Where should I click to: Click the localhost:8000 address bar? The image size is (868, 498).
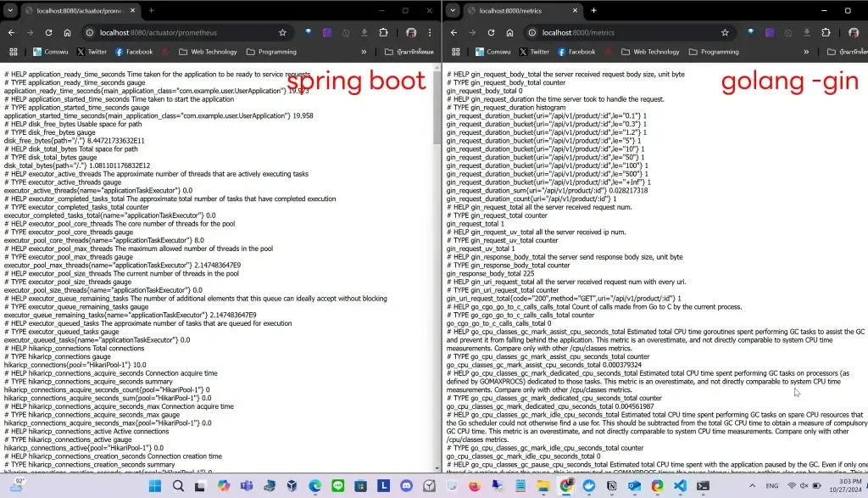629,33
